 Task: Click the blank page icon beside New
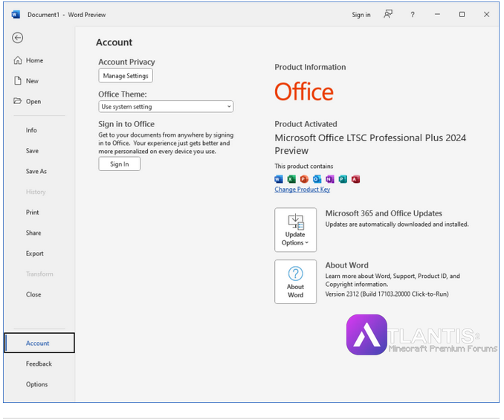(18, 81)
